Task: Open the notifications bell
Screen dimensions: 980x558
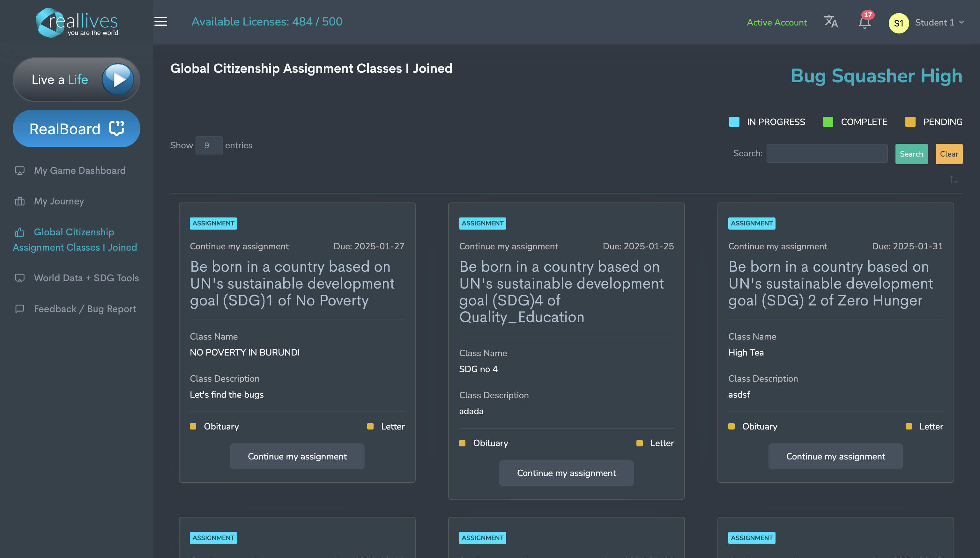Action: tap(864, 23)
